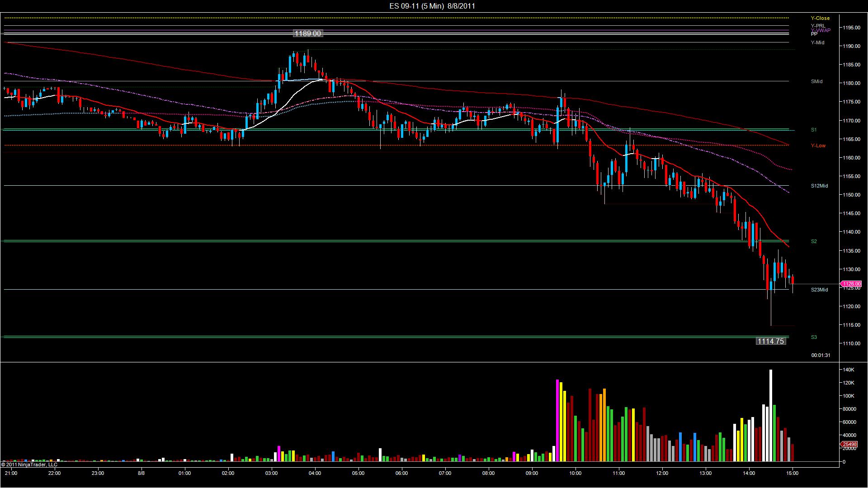Select the S2 support label
Image resolution: width=868 pixels, height=488 pixels.
pyautogui.click(x=814, y=241)
